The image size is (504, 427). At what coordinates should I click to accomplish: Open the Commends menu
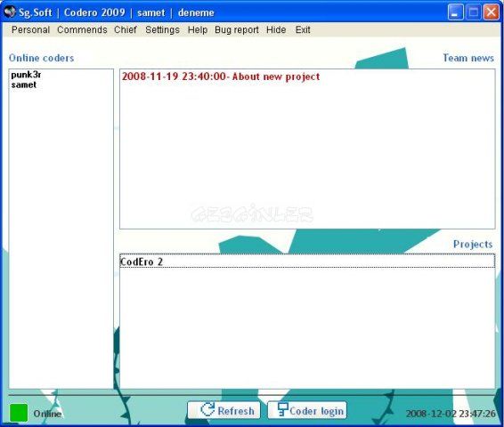point(82,30)
